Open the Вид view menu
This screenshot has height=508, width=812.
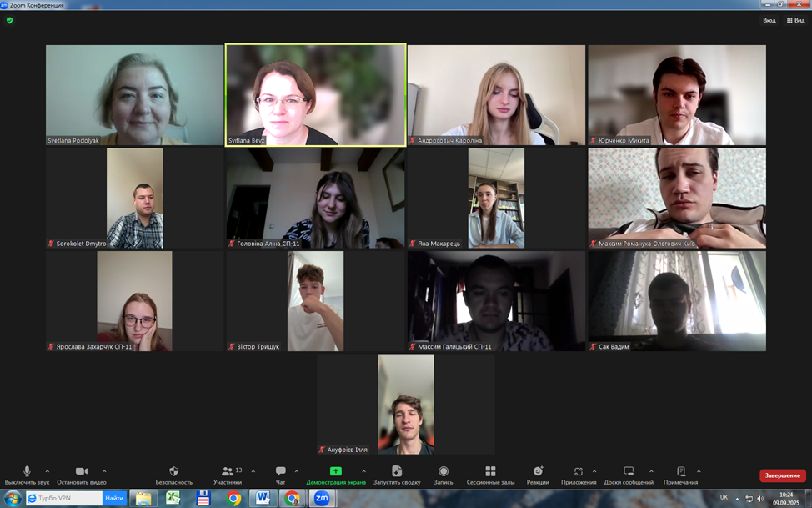click(769, 20)
